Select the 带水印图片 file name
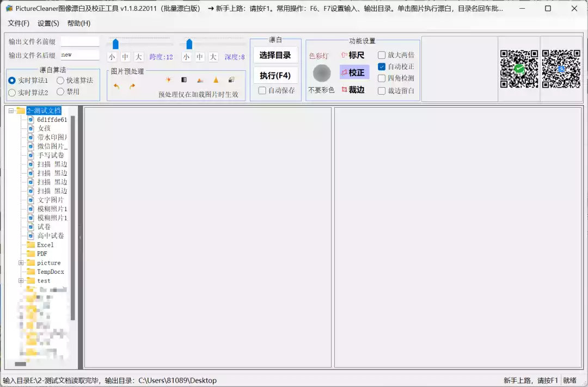This screenshot has height=387, width=588. click(x=52, y=137)
